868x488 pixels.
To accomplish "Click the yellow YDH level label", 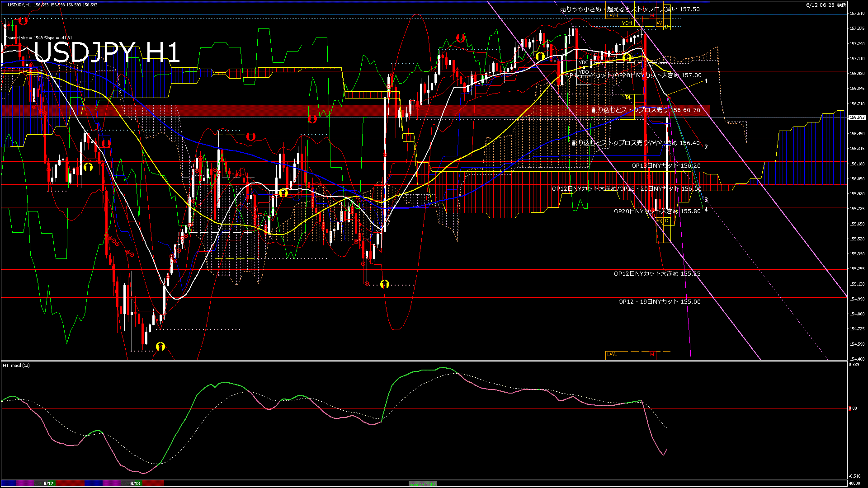I will (627, 23).
